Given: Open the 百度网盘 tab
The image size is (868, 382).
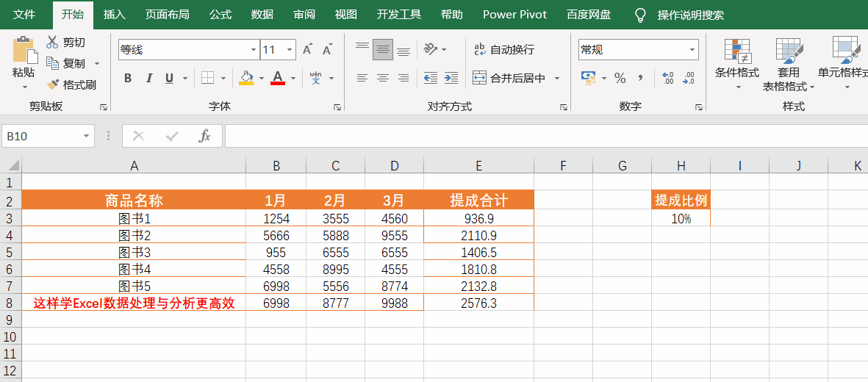Looking at the screenshot, I should tap(589, 15).
